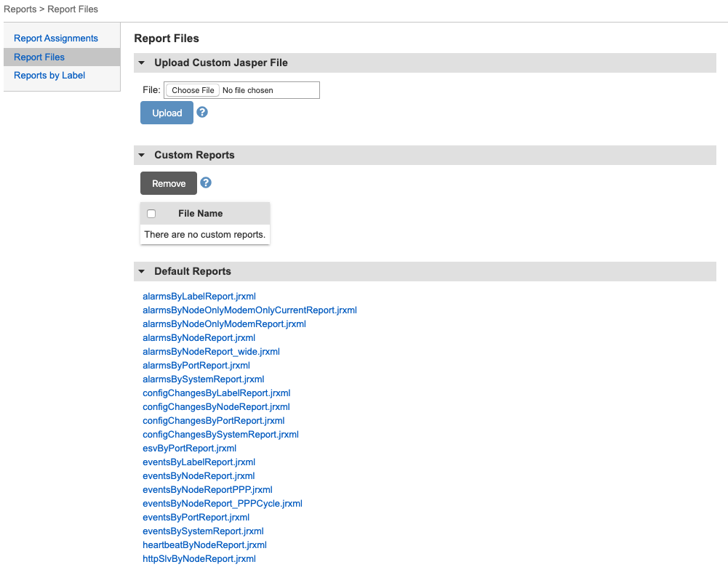Image resolution: width=728 pixels, height=567 pixels.
Task: Open esvByPortReport.jrxml file link
Action: (189, 449)
